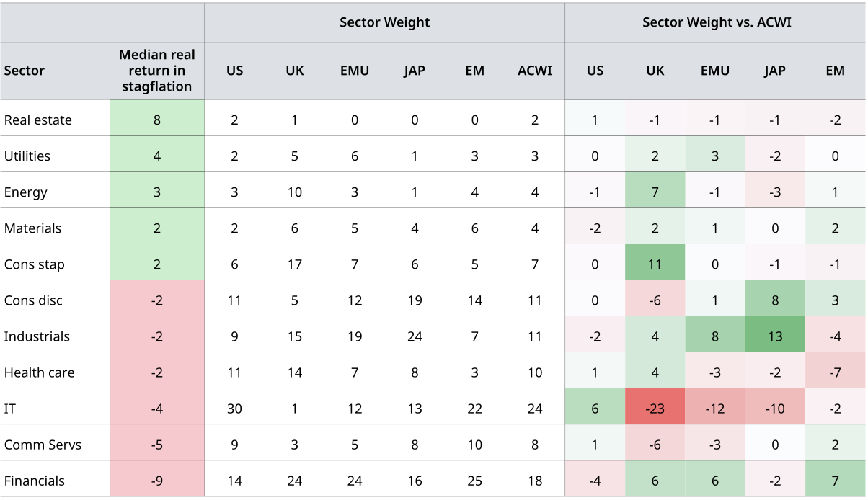Click Median real return in stagflation header
The image size is (868, 500).
tap(157, 71)
